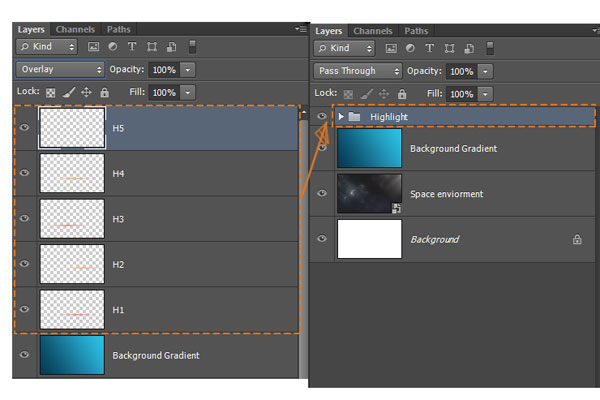Lock all padlock icon in right panel

[x=402, y=94]
